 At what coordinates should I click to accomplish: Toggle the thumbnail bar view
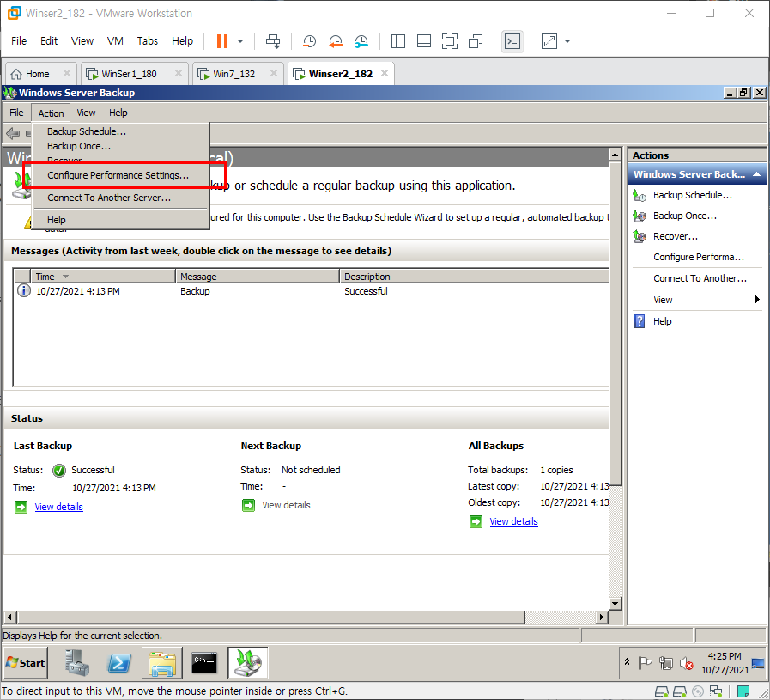pyautogui.click(x=424, y=41)
